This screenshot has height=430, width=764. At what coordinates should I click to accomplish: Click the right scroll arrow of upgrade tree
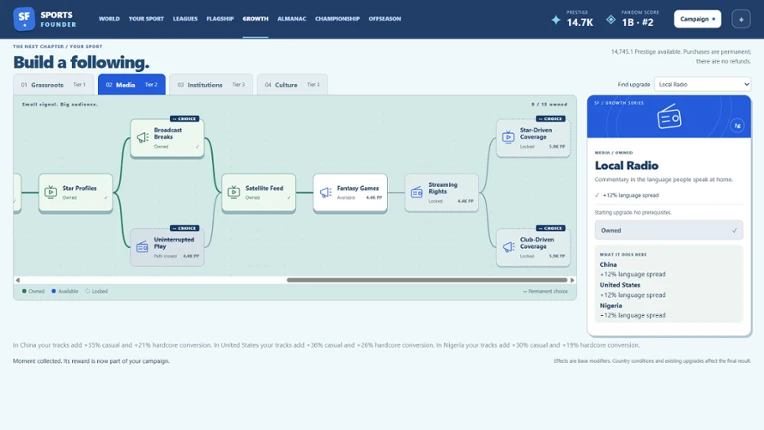click(x=572, y=280)
